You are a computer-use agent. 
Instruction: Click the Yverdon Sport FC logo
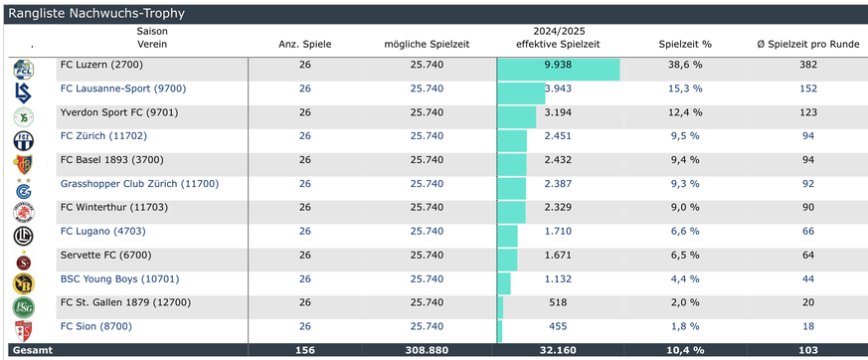click(x=23, y=117)
